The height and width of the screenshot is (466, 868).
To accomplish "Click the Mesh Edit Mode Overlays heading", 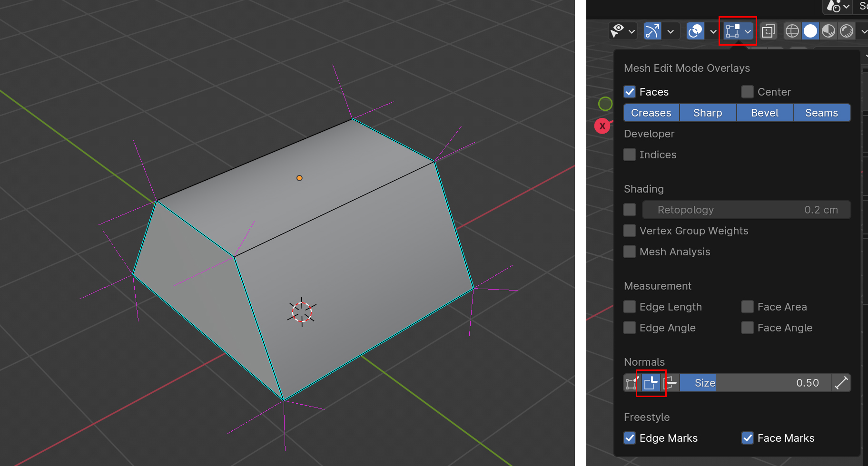I will [687, 68].
